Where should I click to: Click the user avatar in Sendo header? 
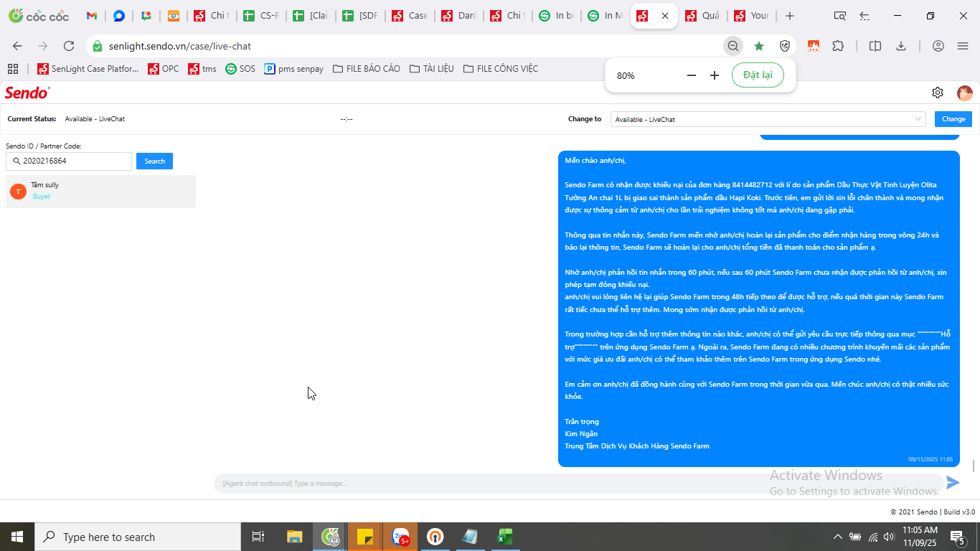[x=965, y=93]
